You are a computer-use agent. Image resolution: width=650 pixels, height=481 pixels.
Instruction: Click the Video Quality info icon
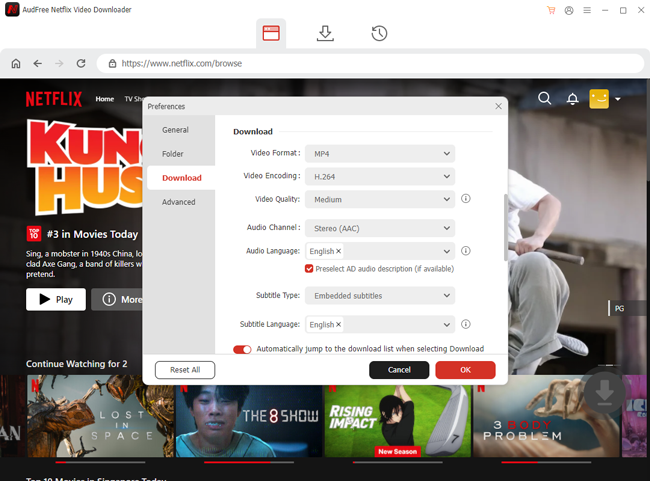tap(466, 199)
